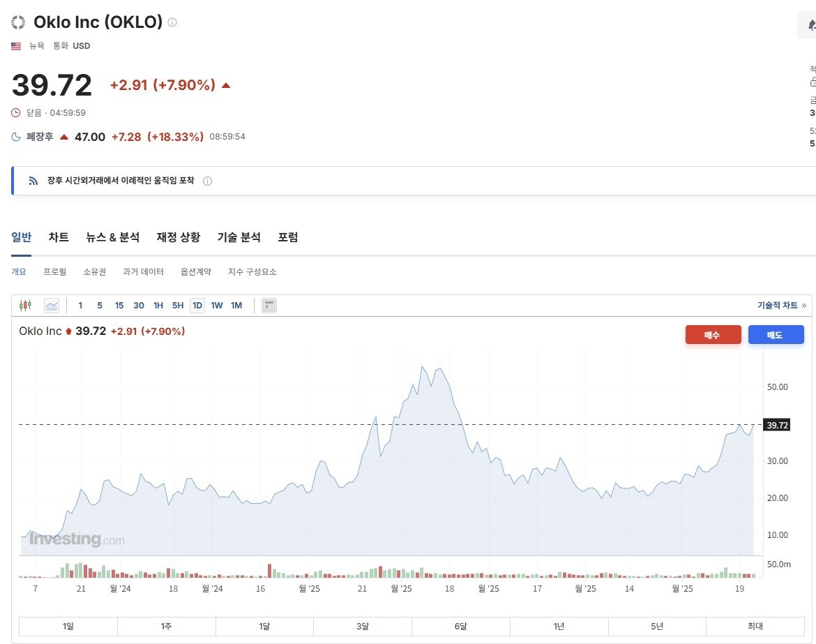Viewport: 816px width, 644px height.
Task: Select the 5H interval
Action: (178, 306)
